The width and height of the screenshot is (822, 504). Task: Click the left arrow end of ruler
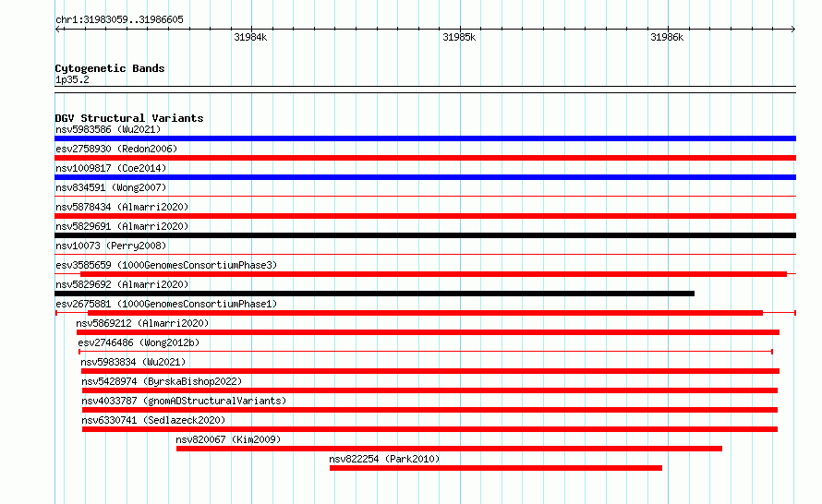[x=57, y=30]
